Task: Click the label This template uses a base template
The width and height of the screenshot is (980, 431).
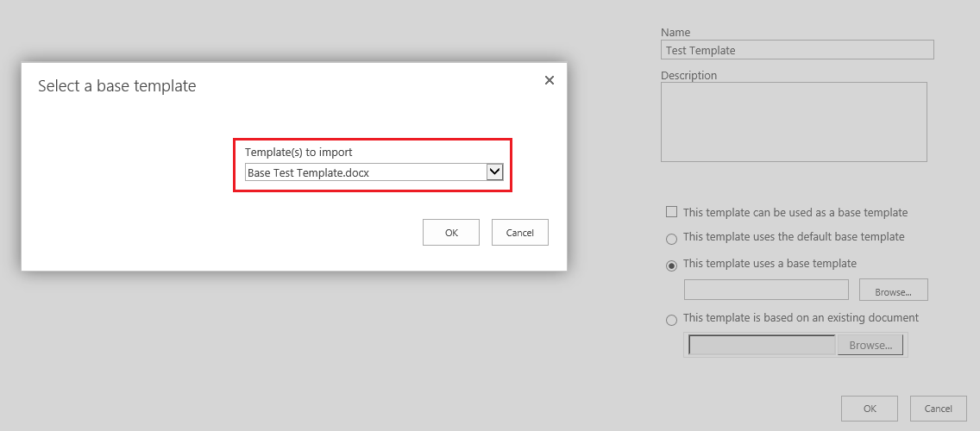Action: 770,263
